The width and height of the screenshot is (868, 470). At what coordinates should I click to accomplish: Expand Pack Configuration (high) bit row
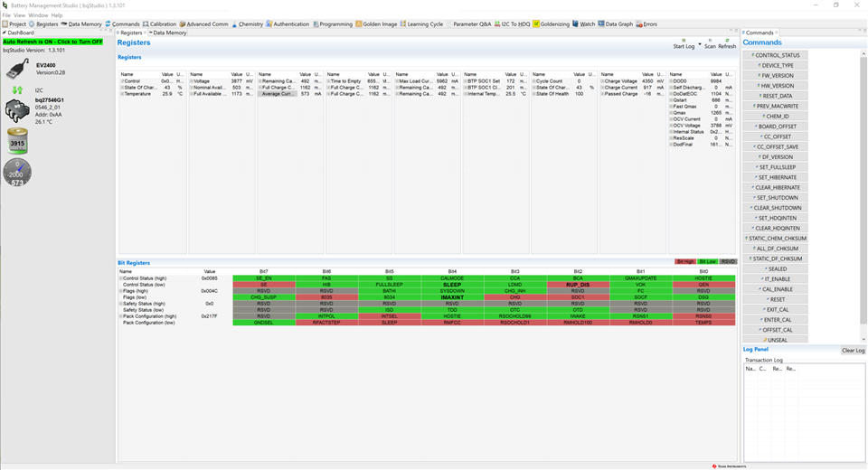(x=120, y=316)
